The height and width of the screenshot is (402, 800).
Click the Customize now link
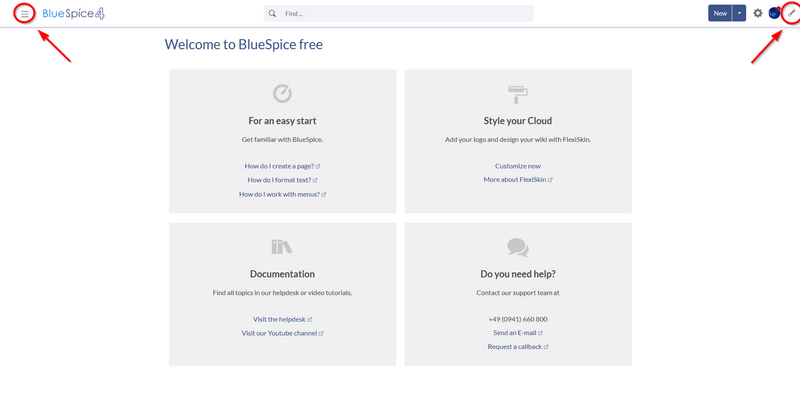pyautogui.click(x=518, y=166)
